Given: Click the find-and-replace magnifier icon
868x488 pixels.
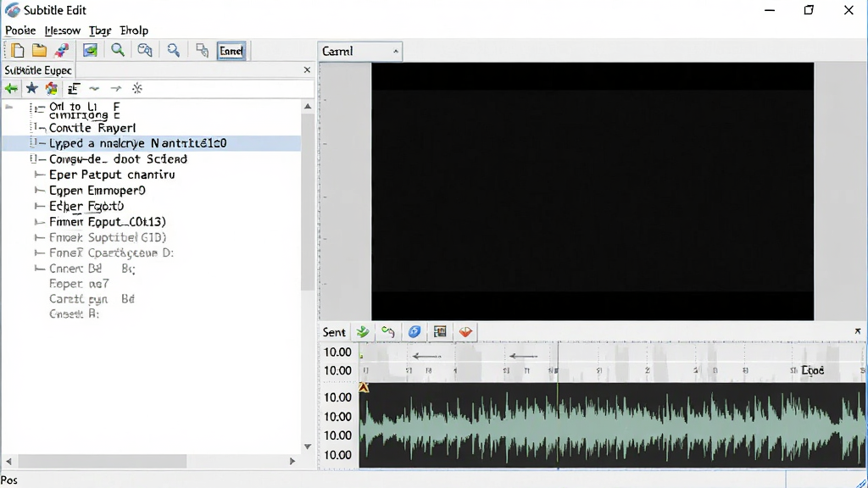Looking at the screenshot, I should pos(144,50).
